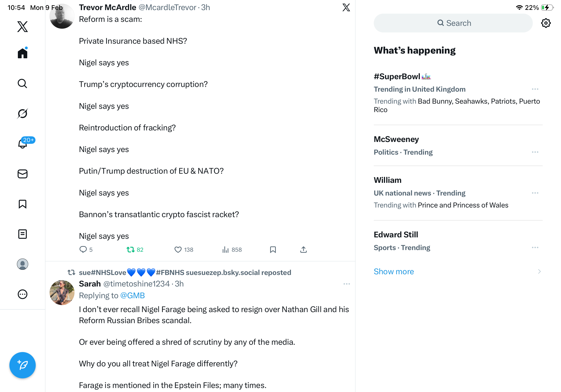Image resolution: width=561 pixels, height=392 pixels.
Task: Bookmark Trevor McArdle's post
Action: 273,250
